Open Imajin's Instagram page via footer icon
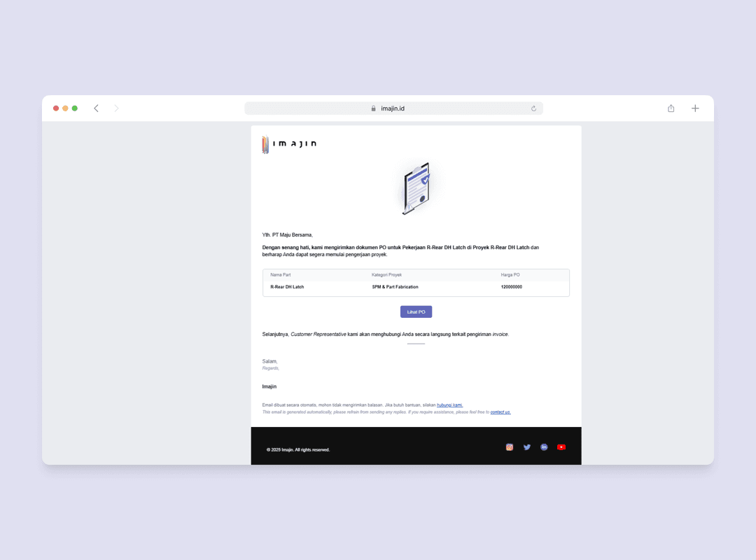Image resolution: width=756 pixels, height=560 pixels. [510, 447]
